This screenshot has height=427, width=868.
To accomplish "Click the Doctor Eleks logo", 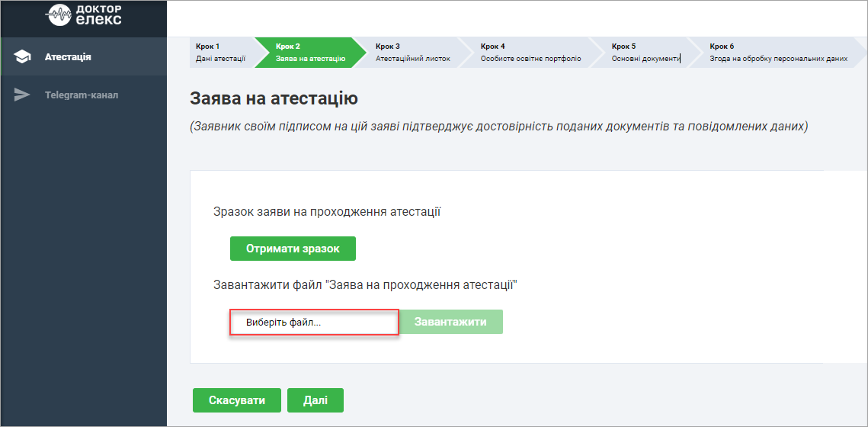I will tap(83, 14).
